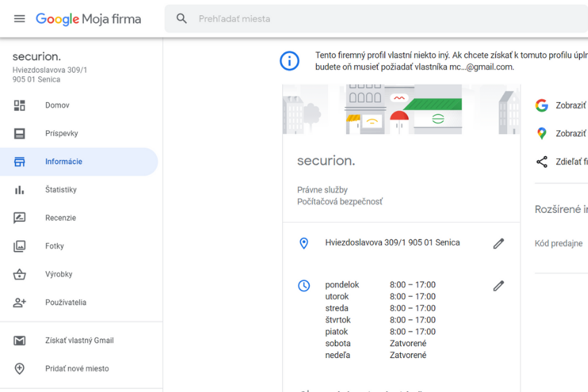Click the storefront illustration banner

(401, 110)
